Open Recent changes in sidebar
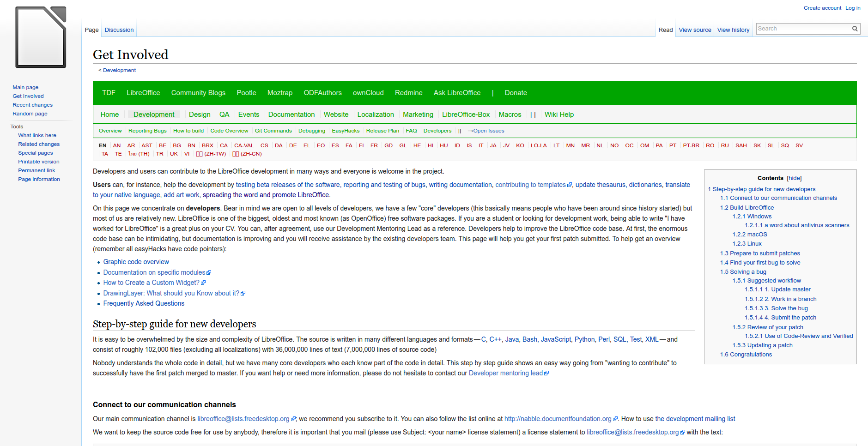 coord(32,105)
